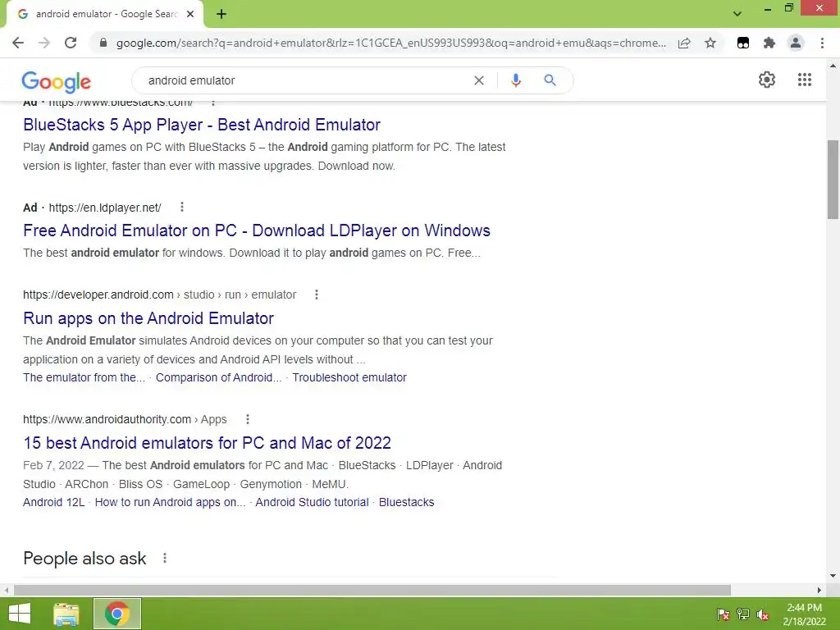This screenshot has height=630, width=840.
Task: Open the Windows Start button
Action: [20, 614]
